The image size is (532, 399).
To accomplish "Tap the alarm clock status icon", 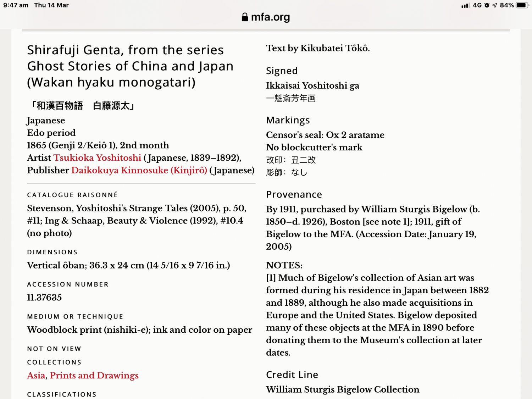I will click(x=487, y=5).
